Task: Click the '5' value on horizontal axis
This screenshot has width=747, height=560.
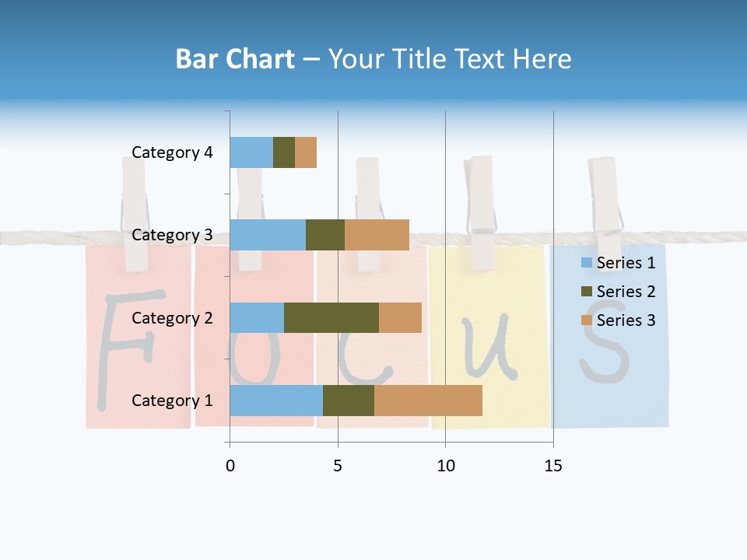Action: pos(338,466)
